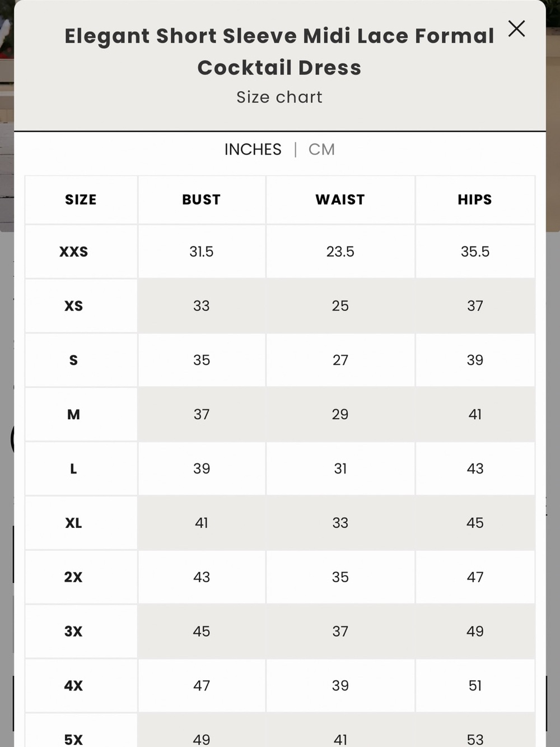Select INCHES measurement unit

coord(253,150)
